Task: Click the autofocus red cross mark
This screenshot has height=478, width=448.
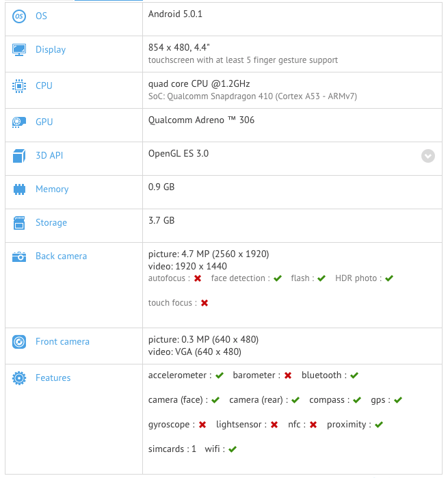Action: pyautogui.click(x=198, y=278)
